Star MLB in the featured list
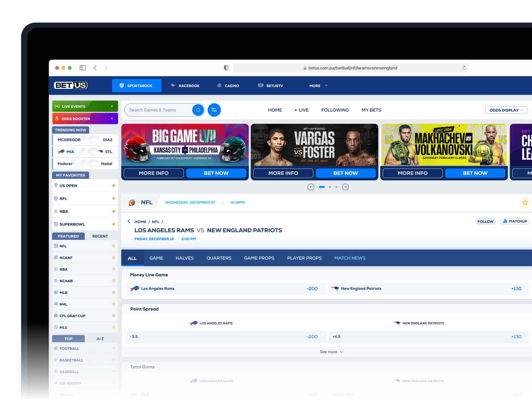Image resolution: width=532 pixels, height=418 pixels. click(x=113, y=292)
